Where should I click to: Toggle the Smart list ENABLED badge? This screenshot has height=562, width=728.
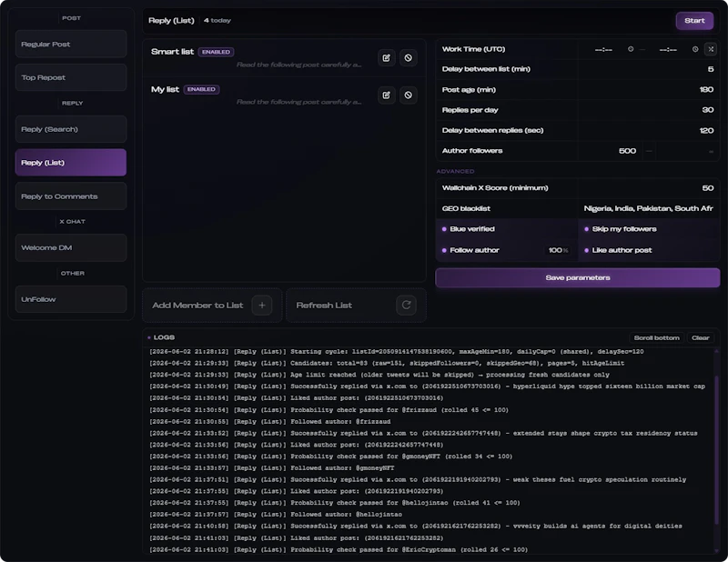pyautogui.click(x=216, y=52)
